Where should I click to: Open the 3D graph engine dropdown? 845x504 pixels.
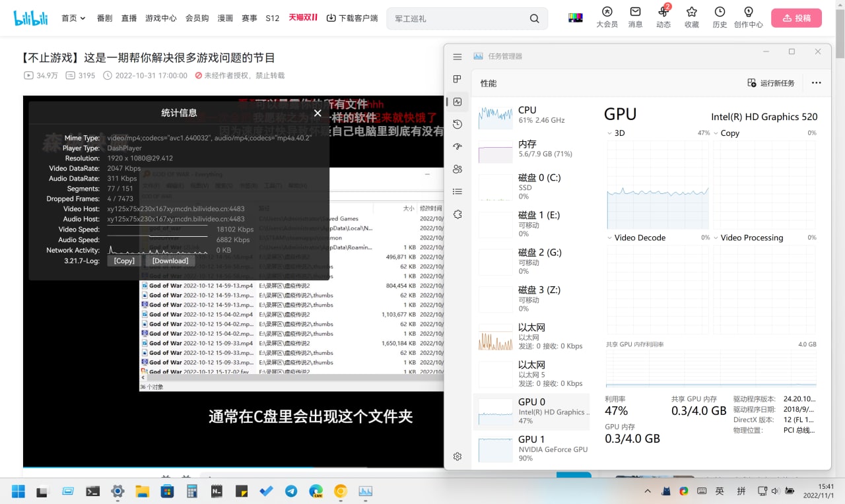coord(610,133)
